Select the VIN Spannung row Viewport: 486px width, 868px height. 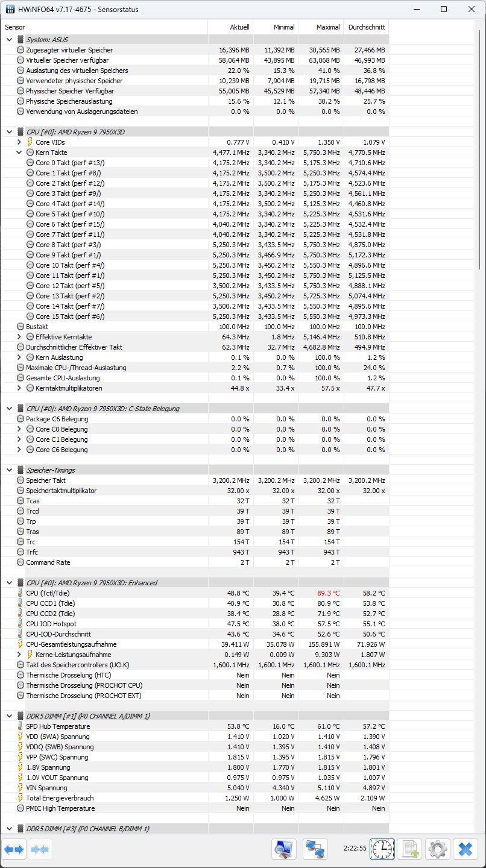click(195, 788)
